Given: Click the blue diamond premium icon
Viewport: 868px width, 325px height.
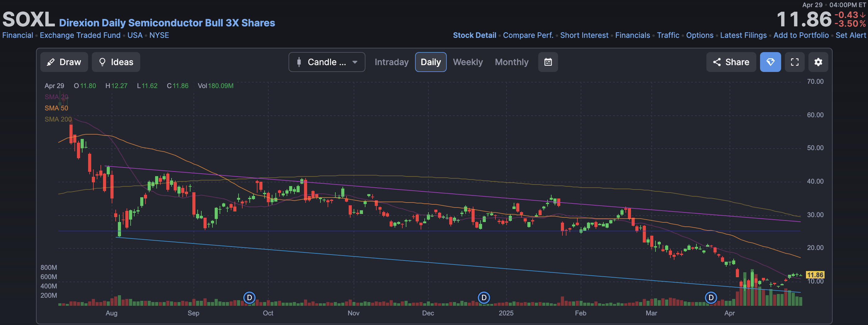Looking at the screenshot, I should [x=770, y=62].
